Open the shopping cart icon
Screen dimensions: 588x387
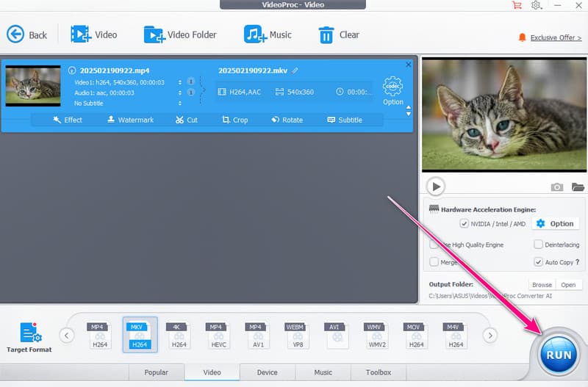[x=517, y=5]
